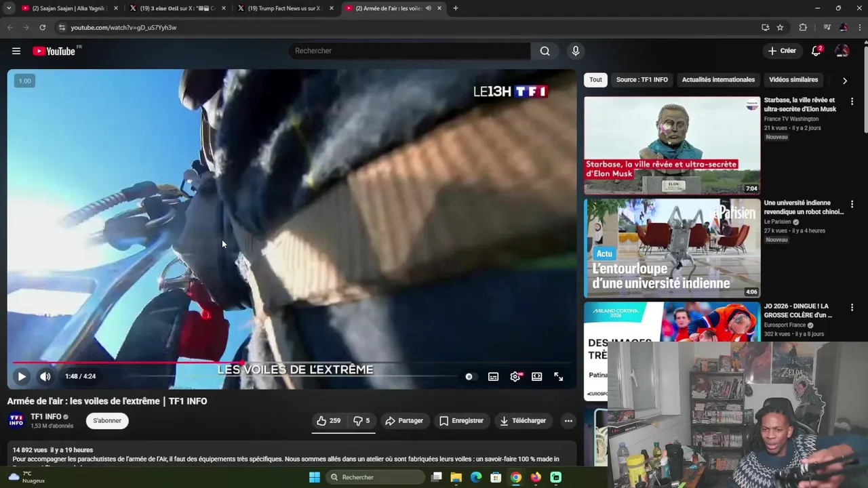Screen dimensions: 868x488
Task: Open options for Starbase video
Action: [x=852, y=102]
